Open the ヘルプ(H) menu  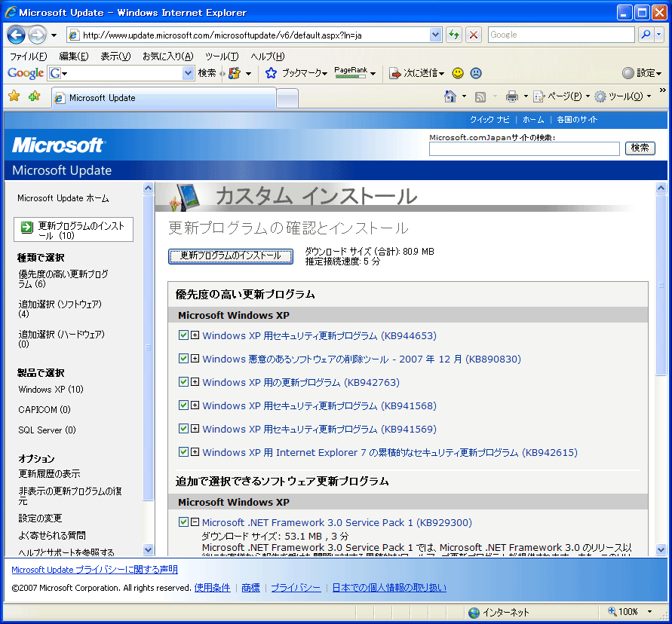[268, 56]
